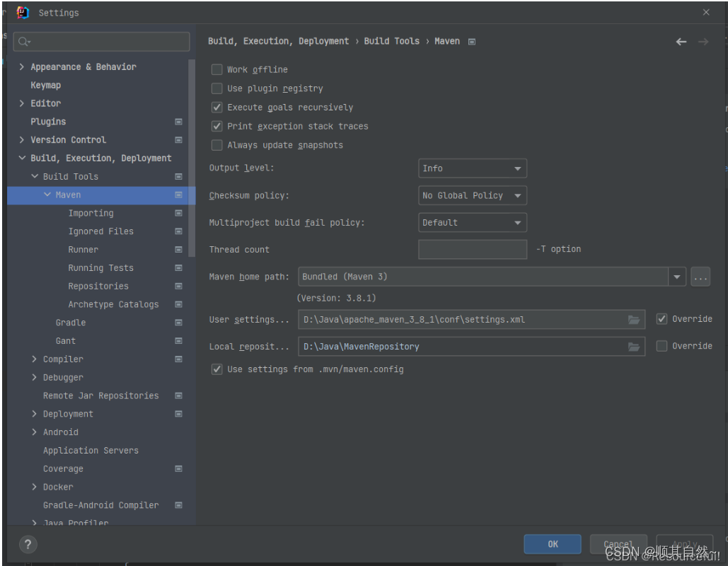Expand the Editor section
Screen dimensions: 728x566
21,103
